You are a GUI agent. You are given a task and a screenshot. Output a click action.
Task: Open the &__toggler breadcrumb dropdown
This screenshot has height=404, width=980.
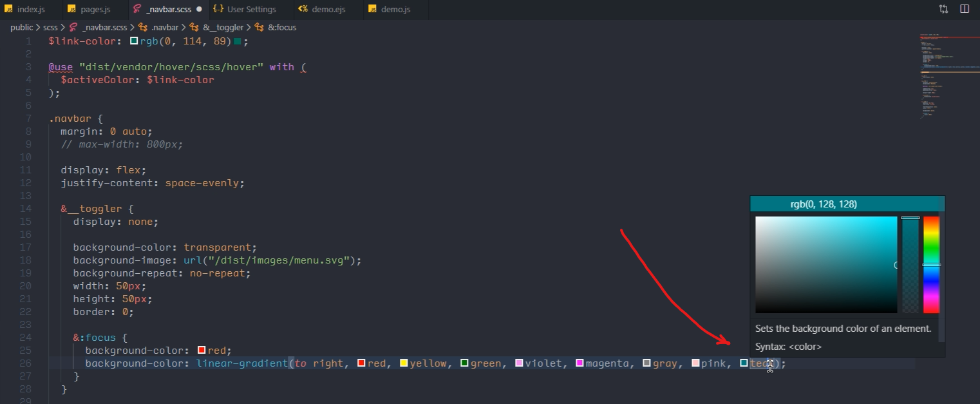click(x=222, y=27)
